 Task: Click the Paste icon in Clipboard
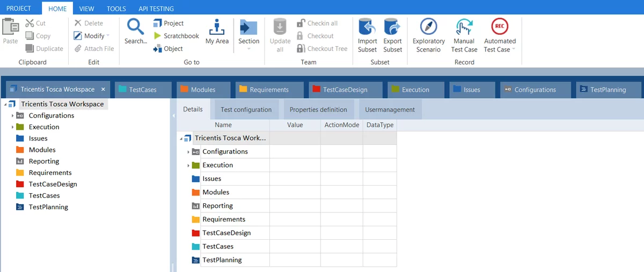11,27
